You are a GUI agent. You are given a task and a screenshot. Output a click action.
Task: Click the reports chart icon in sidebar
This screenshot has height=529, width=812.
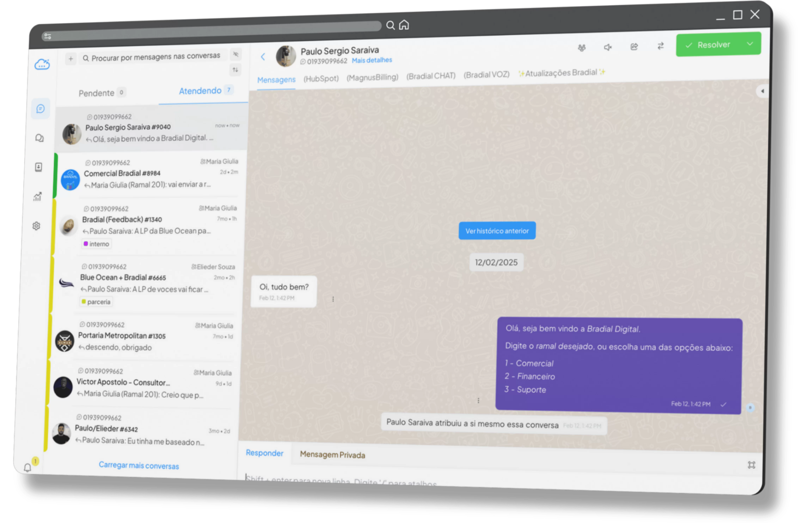[x=38, y=197]
